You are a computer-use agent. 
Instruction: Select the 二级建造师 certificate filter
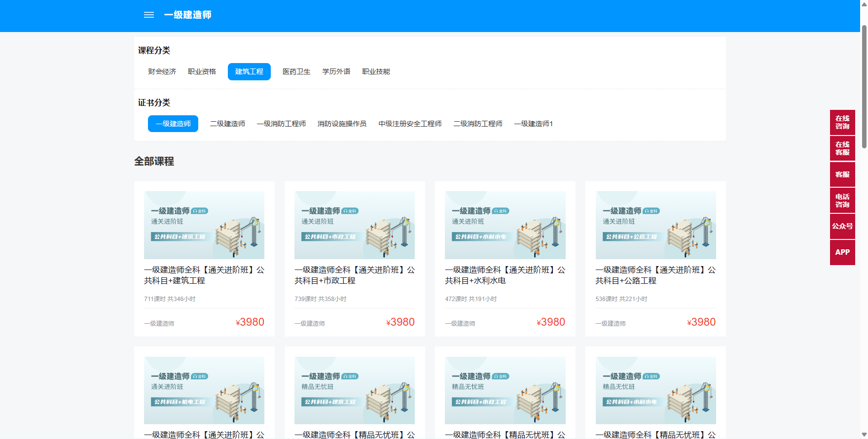coord(227,124)
